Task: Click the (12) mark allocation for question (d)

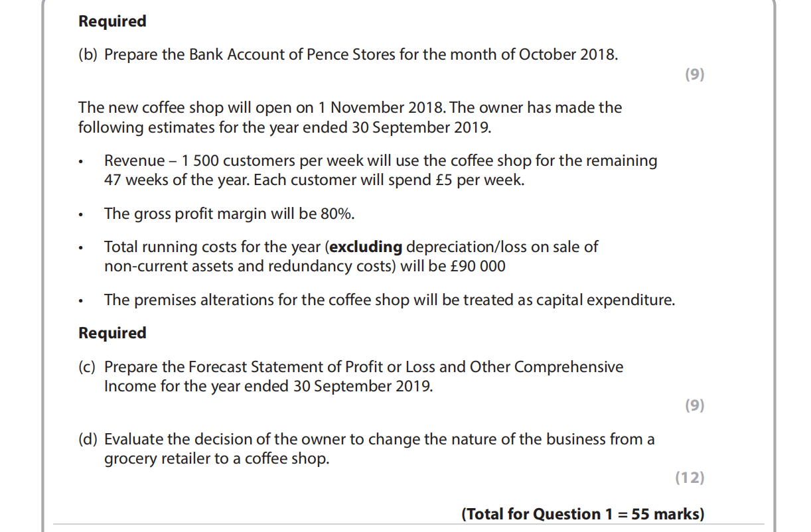Action: tap(690, 478)
